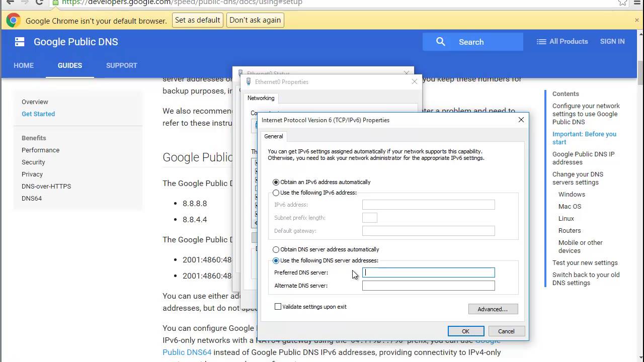Image resolution: width=644 pixels, height=362 pixels.
Task: Click the Chrome logo in the infobar
Action: click(14, 21)
